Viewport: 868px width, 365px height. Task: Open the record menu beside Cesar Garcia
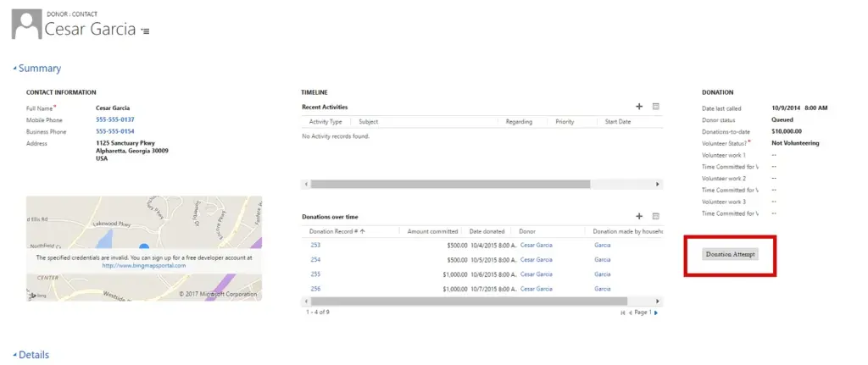(145, 30)
